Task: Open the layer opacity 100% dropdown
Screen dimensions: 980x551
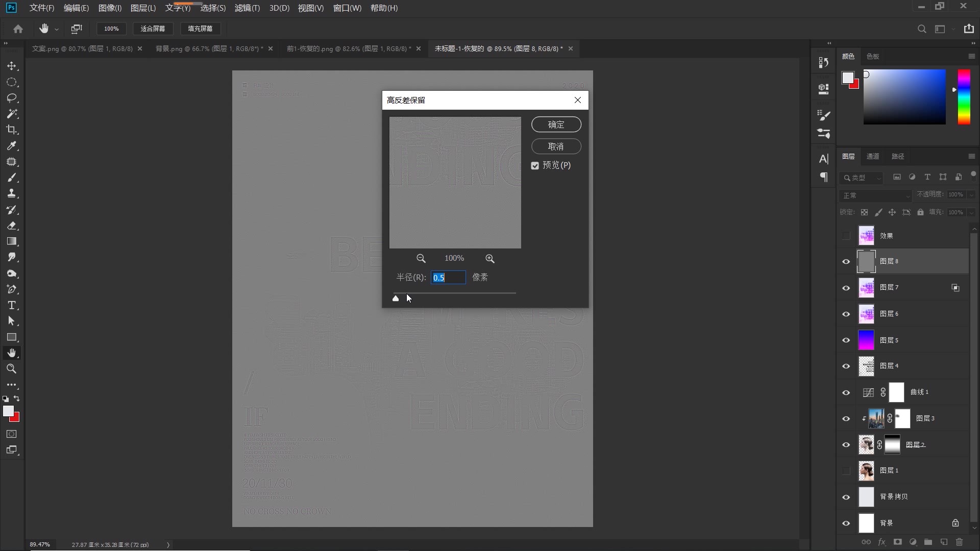Action: pyautogui.click(x=971, y=195)
